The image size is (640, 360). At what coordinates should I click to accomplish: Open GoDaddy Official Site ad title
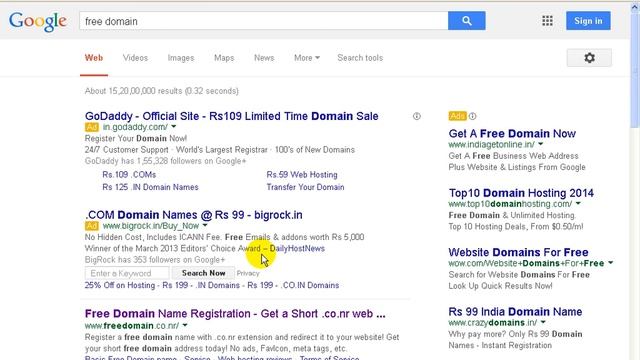pyautogui.click(x=231, y=116)
